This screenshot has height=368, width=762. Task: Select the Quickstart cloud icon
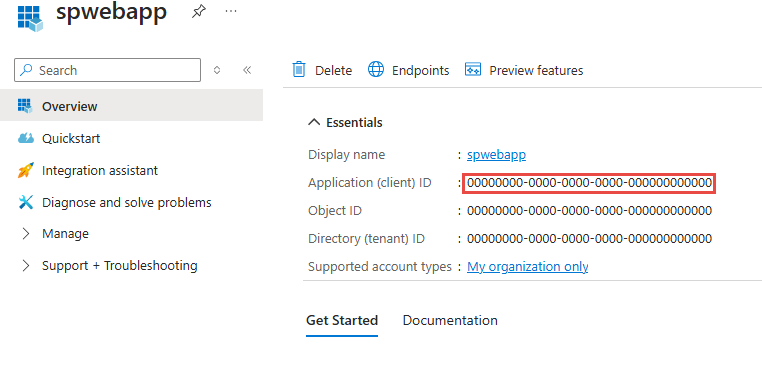coord(26,138)
